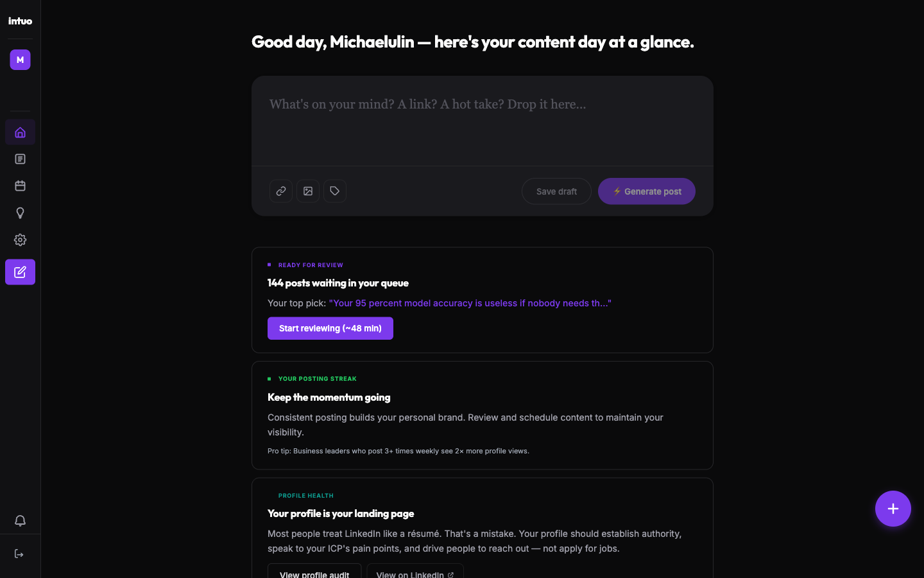924x578 pixels.
Task: View profile audit
Action: coord(314,574)
